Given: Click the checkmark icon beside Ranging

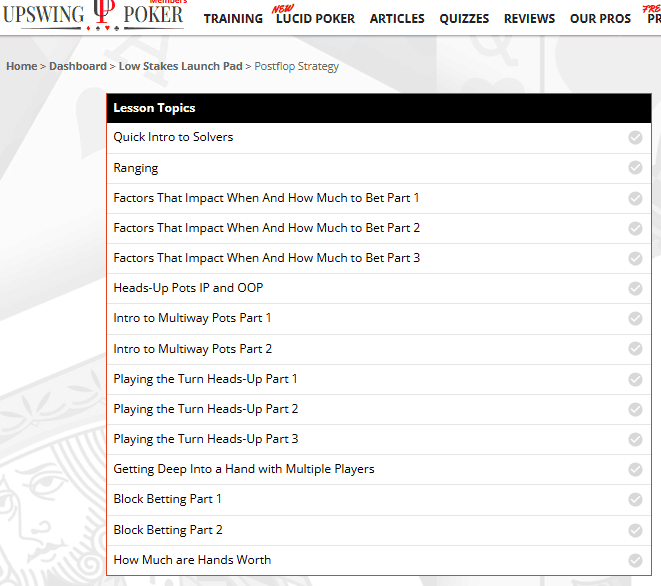Looking at the screenshot, I should click(x=635, y=168).
